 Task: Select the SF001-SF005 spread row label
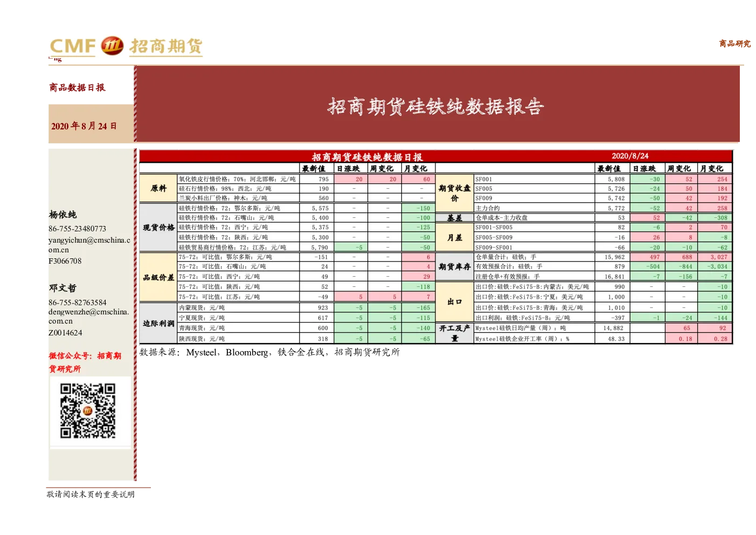point(494,227)
